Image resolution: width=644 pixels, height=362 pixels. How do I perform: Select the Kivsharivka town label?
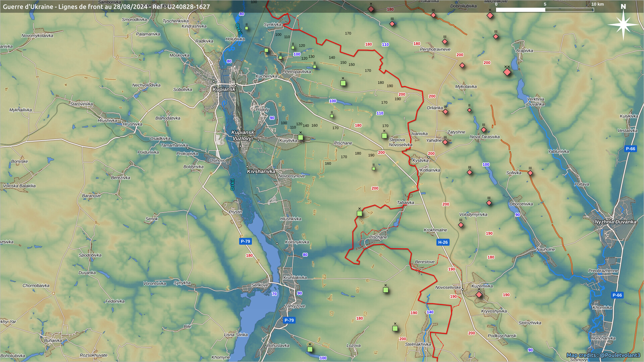[x=261, y=171]
